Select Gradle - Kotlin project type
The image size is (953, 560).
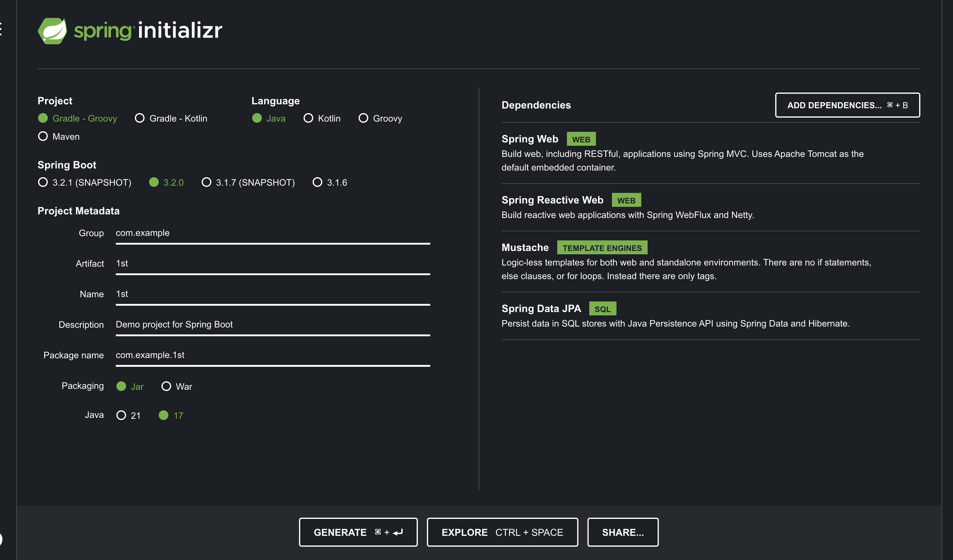point(171,118)
